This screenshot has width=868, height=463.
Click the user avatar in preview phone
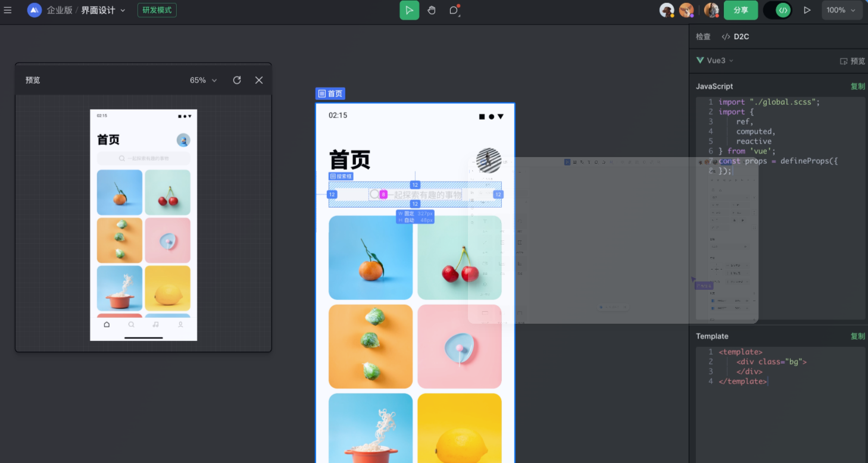pos(183,140)
